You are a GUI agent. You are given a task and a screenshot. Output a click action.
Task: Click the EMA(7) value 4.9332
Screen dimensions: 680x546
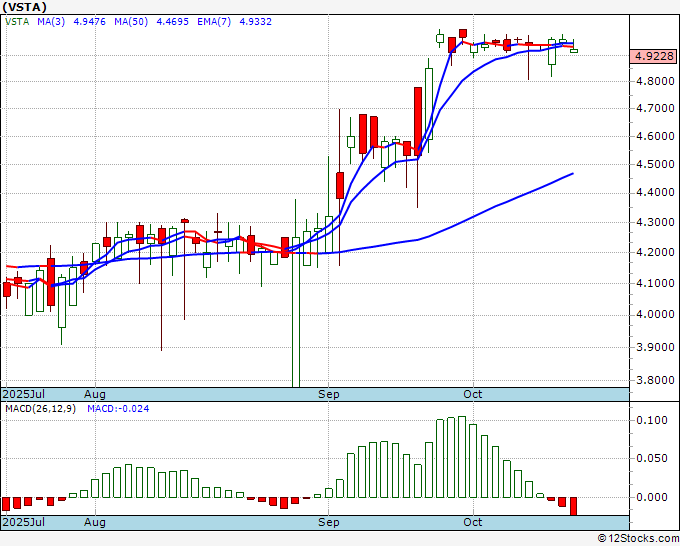click(255, 22)
